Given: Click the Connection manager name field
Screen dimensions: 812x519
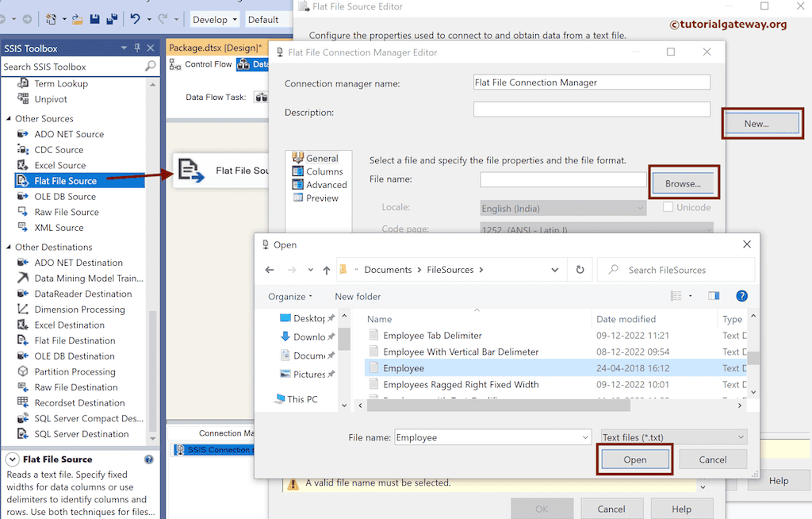Looking at the screenshot, I should click(592, 82).
